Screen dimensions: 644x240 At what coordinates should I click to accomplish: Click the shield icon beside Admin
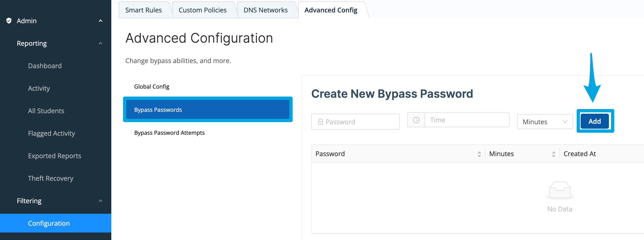[x=9, y=21]
